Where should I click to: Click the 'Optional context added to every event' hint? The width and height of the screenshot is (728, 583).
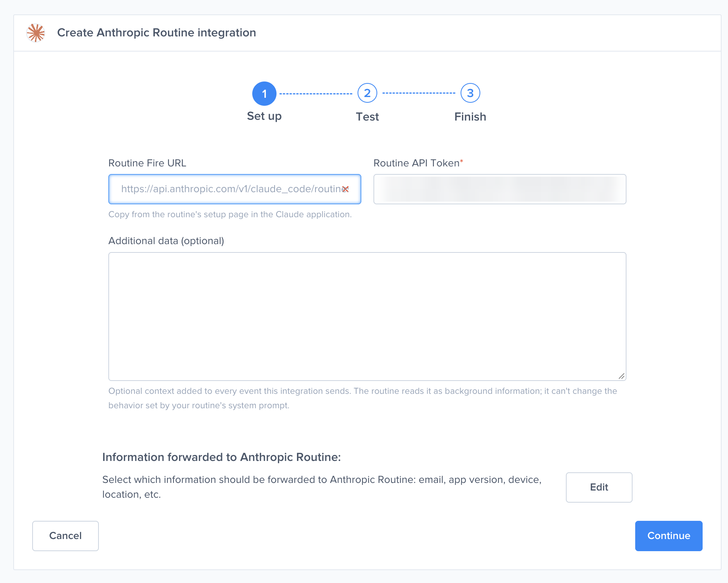tap(362, 398)
